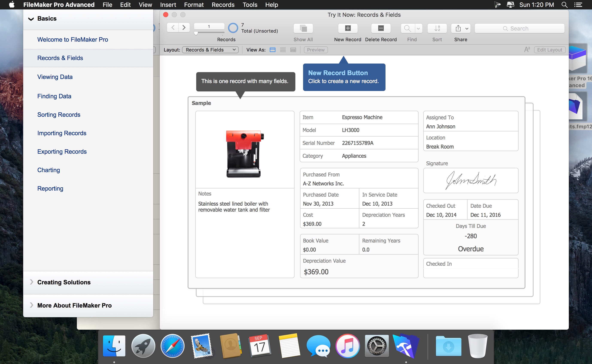Click the forward navigation arrow button

(183, 27)
